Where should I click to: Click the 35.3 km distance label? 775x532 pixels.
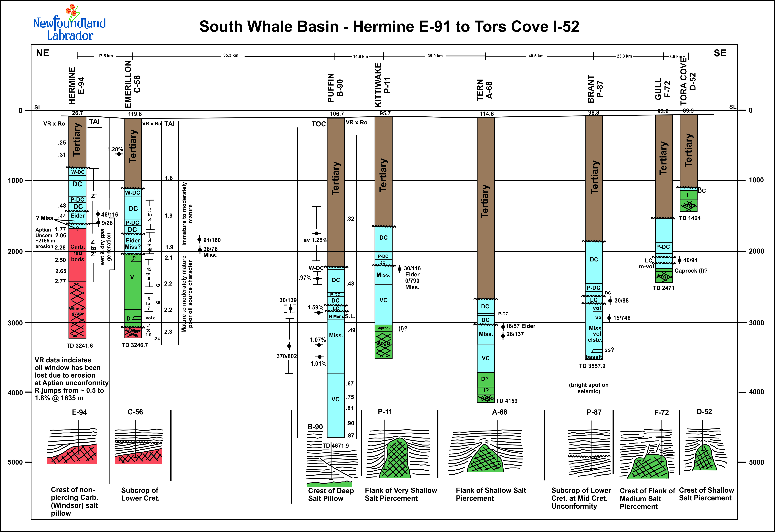[x=231, y=55]
